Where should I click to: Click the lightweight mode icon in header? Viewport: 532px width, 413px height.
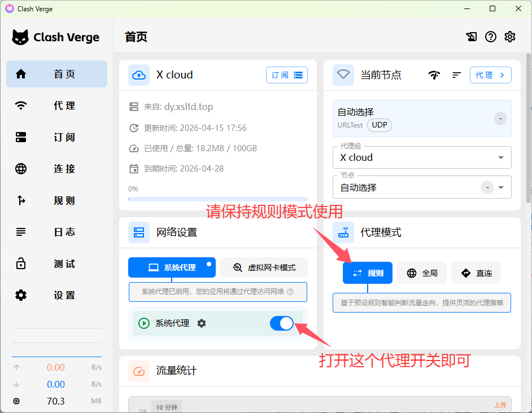click(x=471, y=37)
